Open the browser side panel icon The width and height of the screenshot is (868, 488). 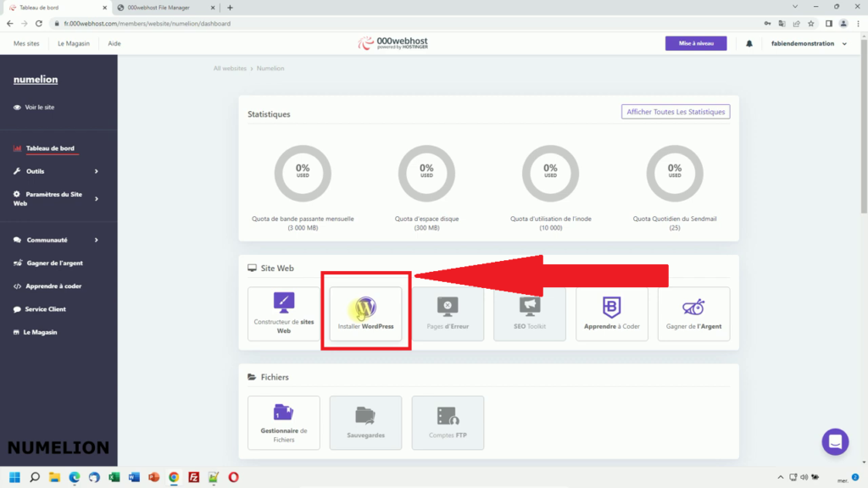[829, 23]
